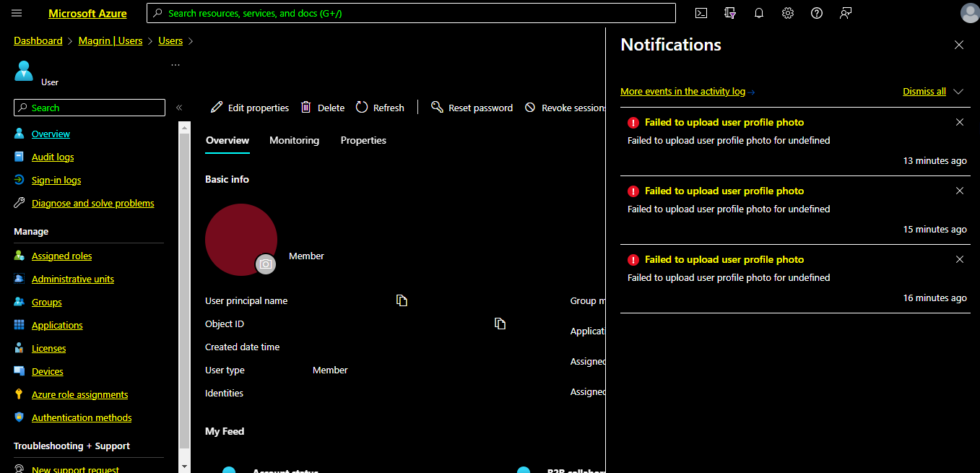Open the help question mark icon

coord(816,13)
